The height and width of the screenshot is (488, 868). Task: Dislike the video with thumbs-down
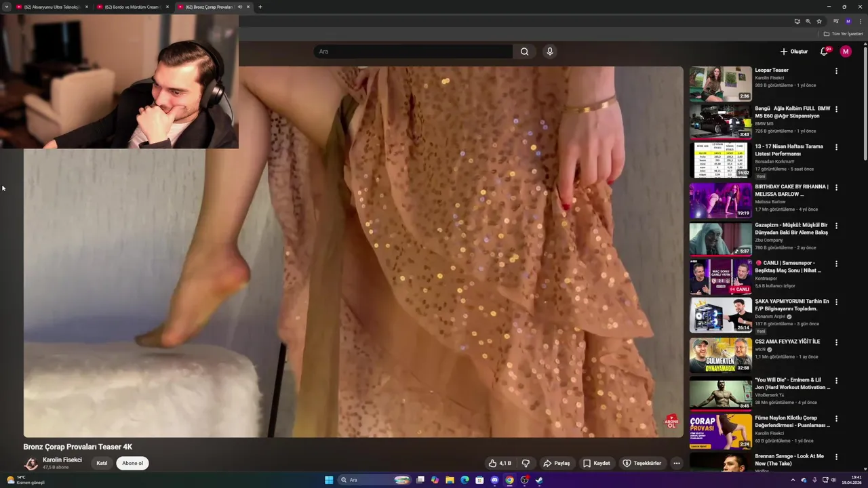[x=526, y=464]
